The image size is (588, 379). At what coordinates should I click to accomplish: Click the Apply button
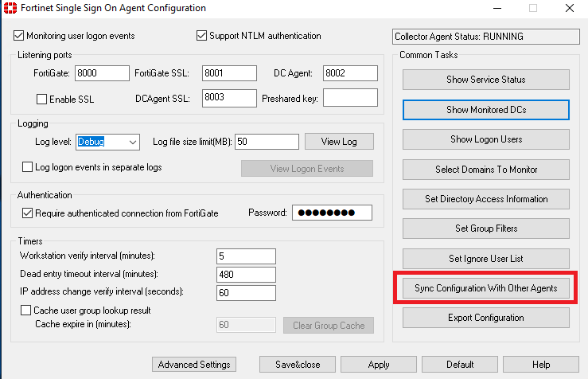point(379,365)
